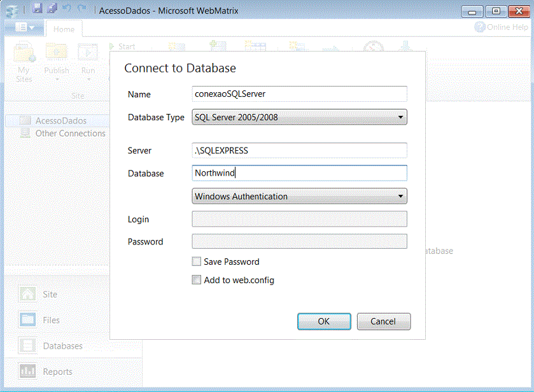Click the Save icon in the title bar
This screenshot has height=392, width=534.
point(37,8)
